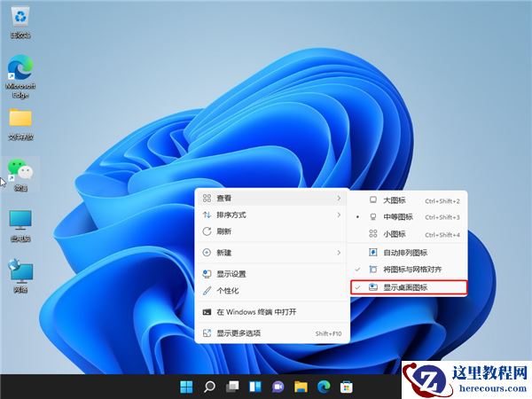Image resolution: width=532 pixels, height=399 pixels.
Task: Open the 新建 new item entry
Action: (272, 253)
